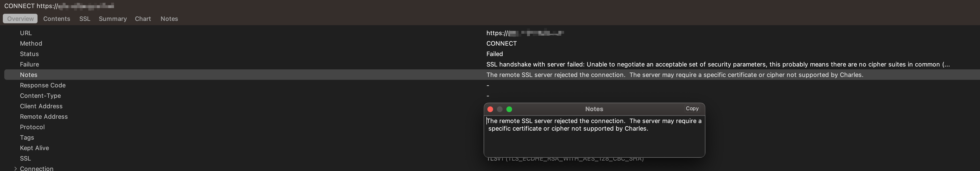This screenshot has width=980, height=171.
Task: Click the green zoom button on Notes
Action: pos(509,109)
